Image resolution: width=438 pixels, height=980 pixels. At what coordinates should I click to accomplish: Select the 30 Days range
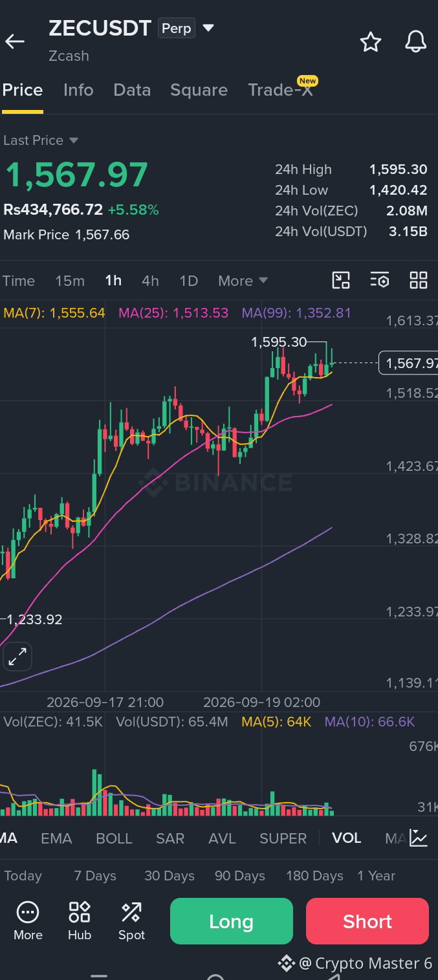[x=170, y=876]
